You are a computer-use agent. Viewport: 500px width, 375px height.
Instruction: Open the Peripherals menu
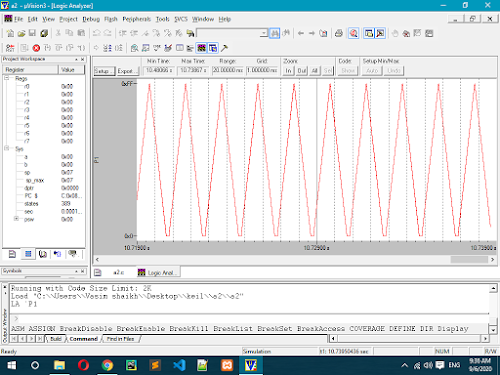[x=136, y=19]
